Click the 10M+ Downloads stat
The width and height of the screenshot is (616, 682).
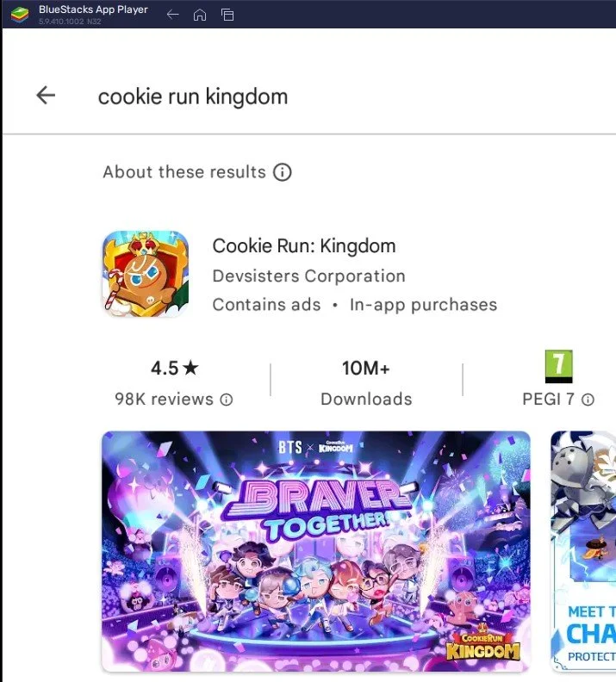click(x=366, y=383)
